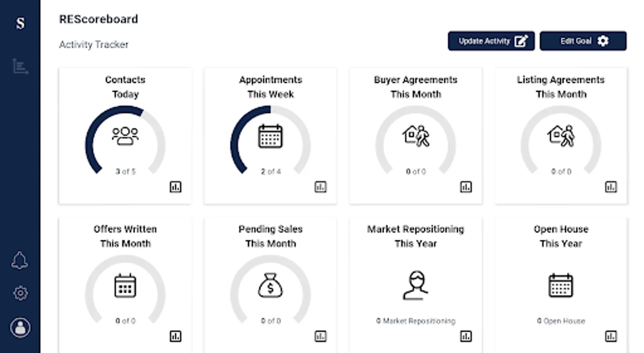Open chart icon on Market Repositioning card
Image resolution: width=644 pixels, height=353 pixels.
click(x=466, y=336)
